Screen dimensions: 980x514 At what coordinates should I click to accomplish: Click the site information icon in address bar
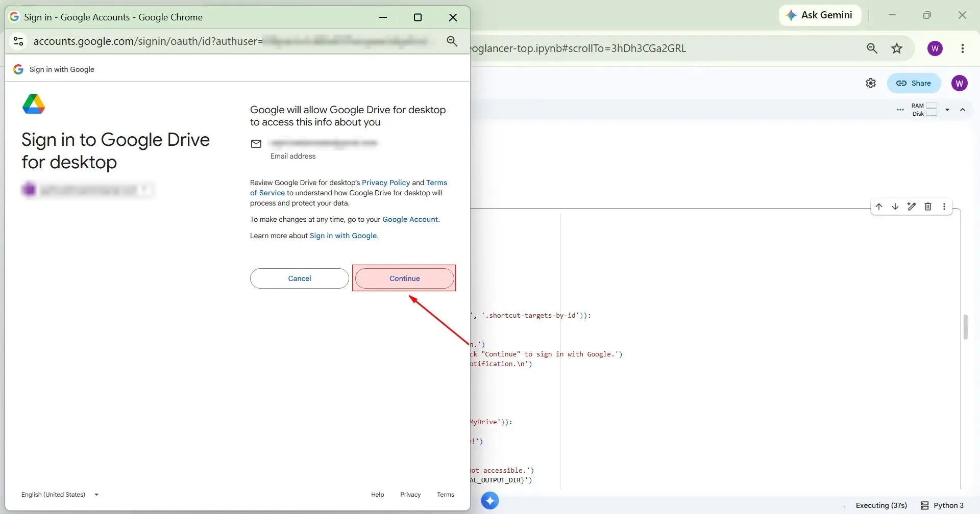coord(18,41)
